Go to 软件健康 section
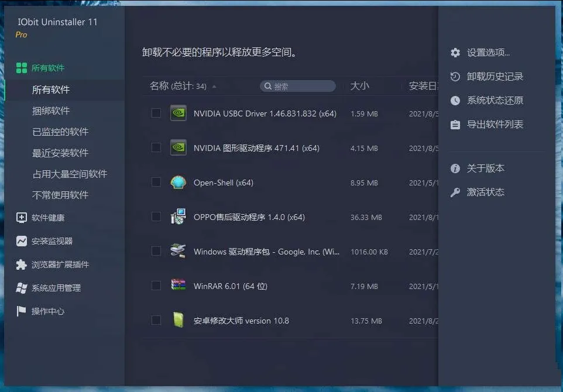The image size is (563, 392). pyautogui.click(x=48, y=218)
